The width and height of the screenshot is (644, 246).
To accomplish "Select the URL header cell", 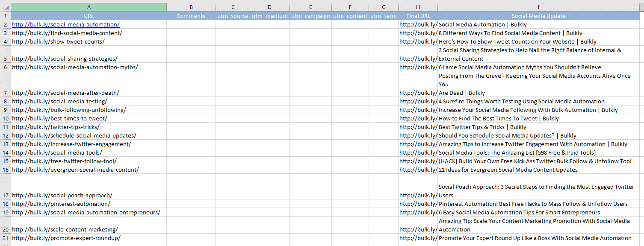I will 89,16.
